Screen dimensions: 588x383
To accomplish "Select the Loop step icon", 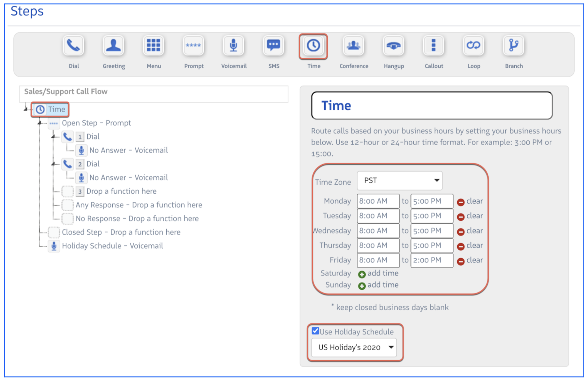I will (x=473, y=46).
